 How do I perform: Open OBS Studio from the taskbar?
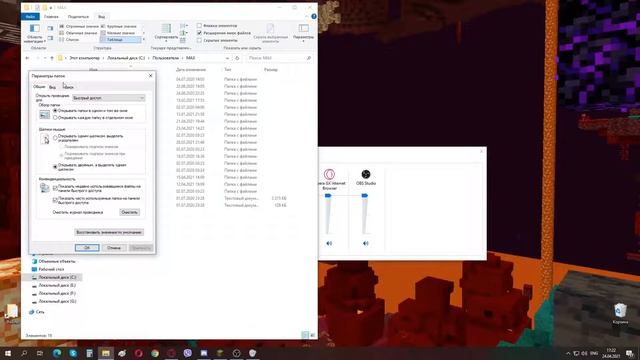coord(236,353)
